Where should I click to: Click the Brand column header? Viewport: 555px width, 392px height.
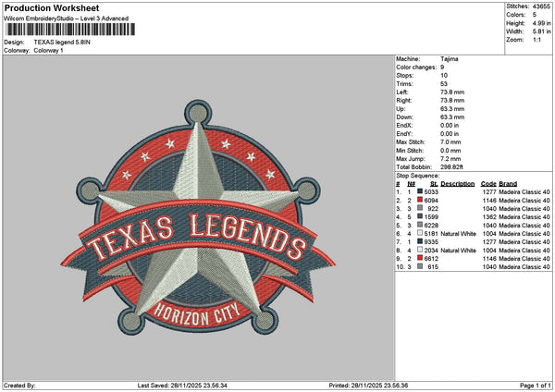click(508, 184)
